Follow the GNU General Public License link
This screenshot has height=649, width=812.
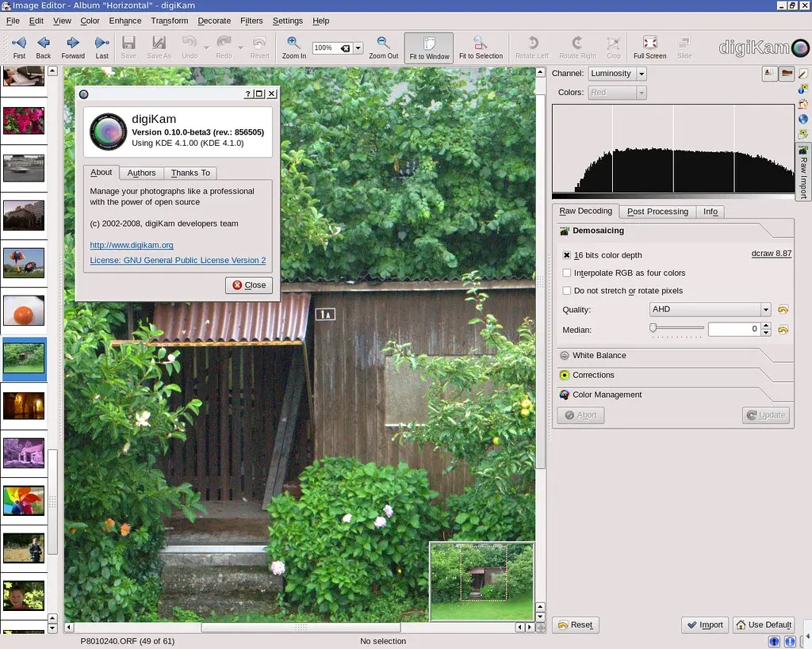coord(177,260)
